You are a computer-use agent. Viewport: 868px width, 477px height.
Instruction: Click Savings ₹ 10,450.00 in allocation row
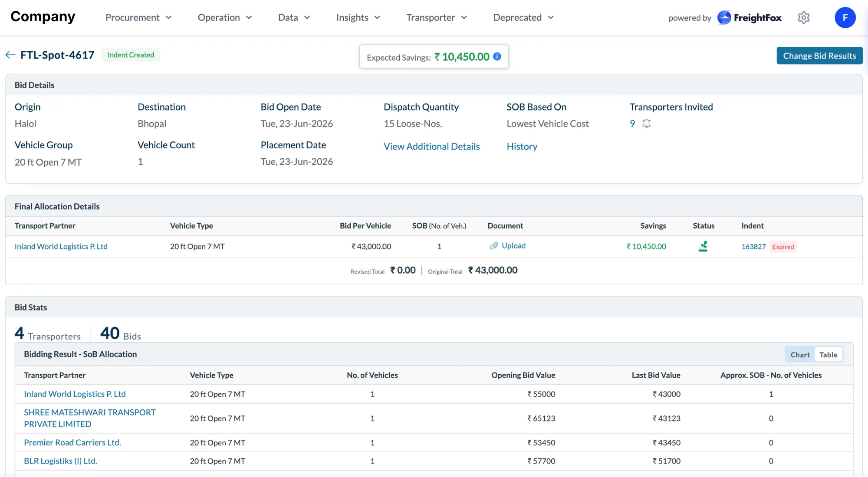pos(646,246)
